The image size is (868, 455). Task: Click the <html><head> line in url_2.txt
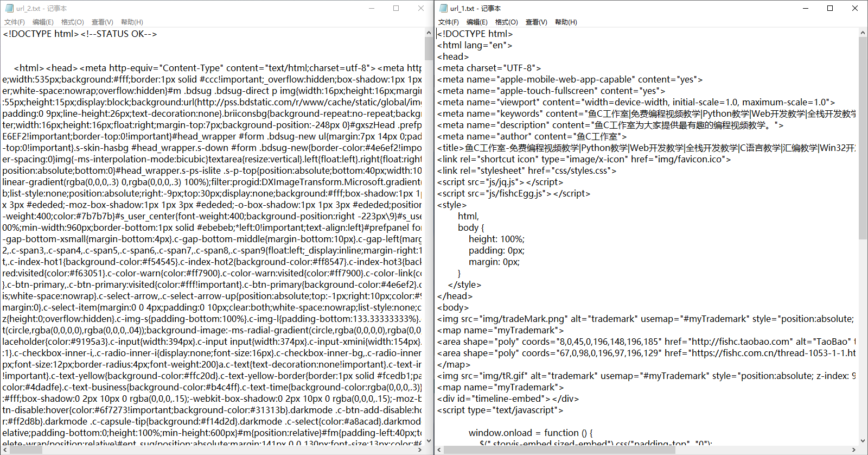pos(218,68)
